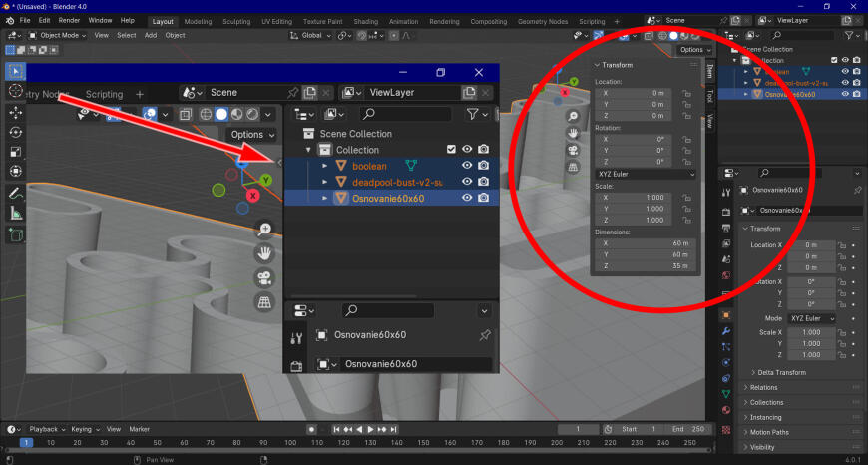The image size is (868, 465).
Task: Open the Particles properties tab
Action: (x=727, y=347)
